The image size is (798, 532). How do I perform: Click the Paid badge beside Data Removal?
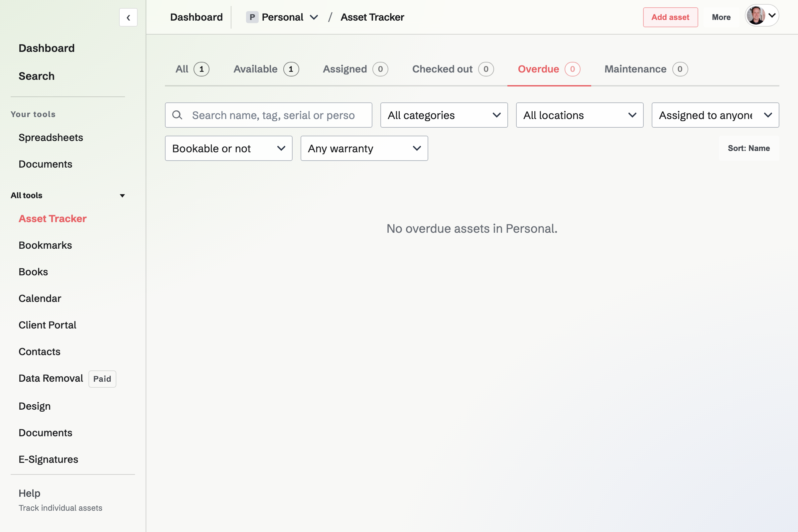102,379
